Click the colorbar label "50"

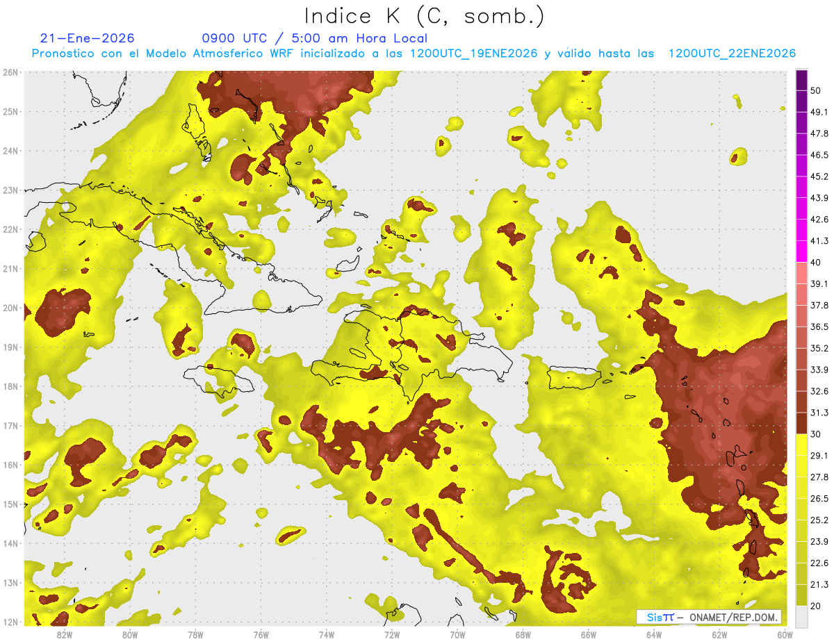[815, 91]
